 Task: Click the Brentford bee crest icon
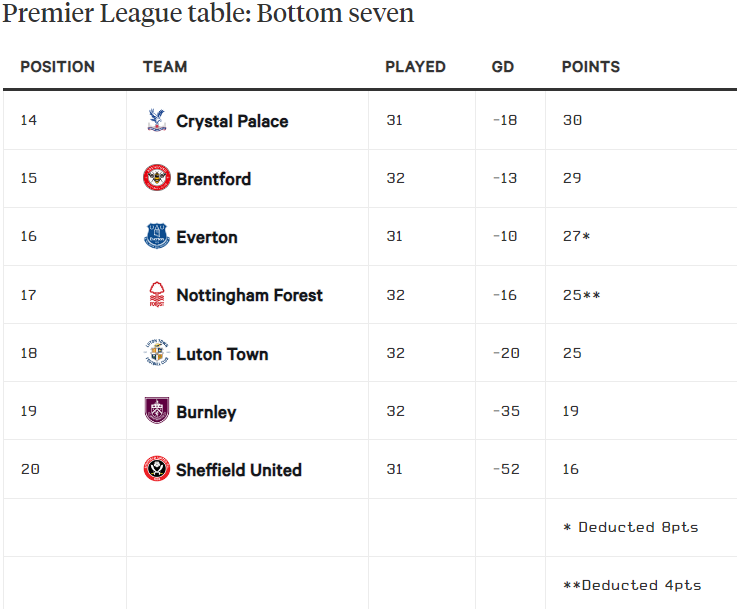[x=157, y=178]
